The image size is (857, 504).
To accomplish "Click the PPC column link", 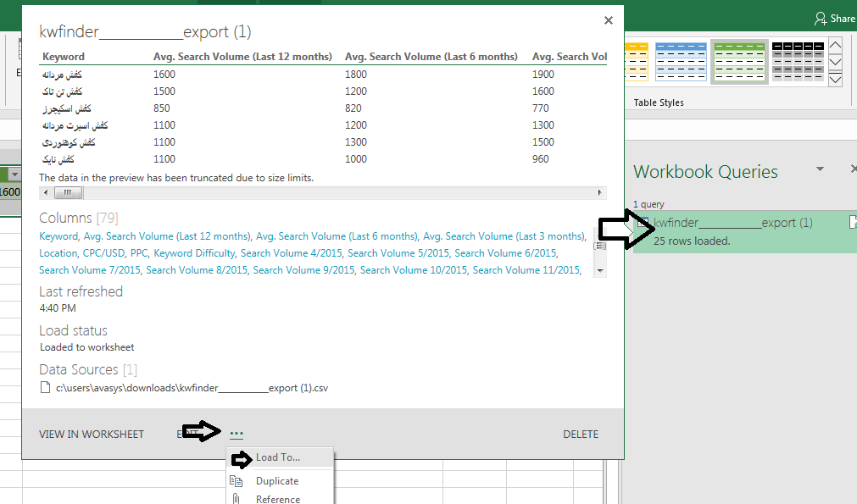I will (x=139, y=253).
